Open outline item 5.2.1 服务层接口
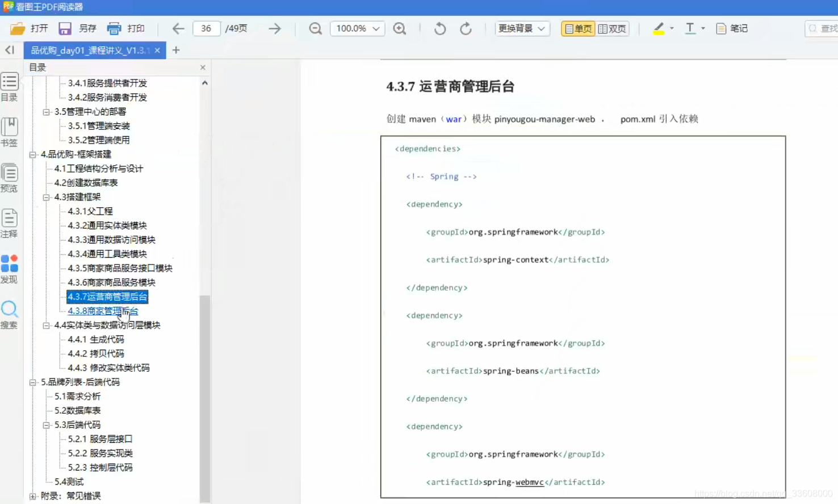The image size is (838, 504). (x=100, y=439)
